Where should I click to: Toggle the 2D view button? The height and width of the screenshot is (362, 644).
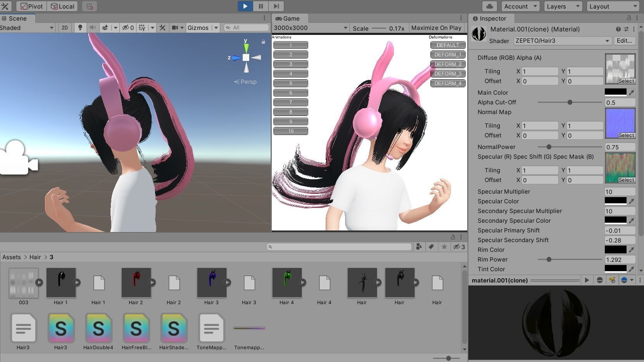tap(65, 28)
